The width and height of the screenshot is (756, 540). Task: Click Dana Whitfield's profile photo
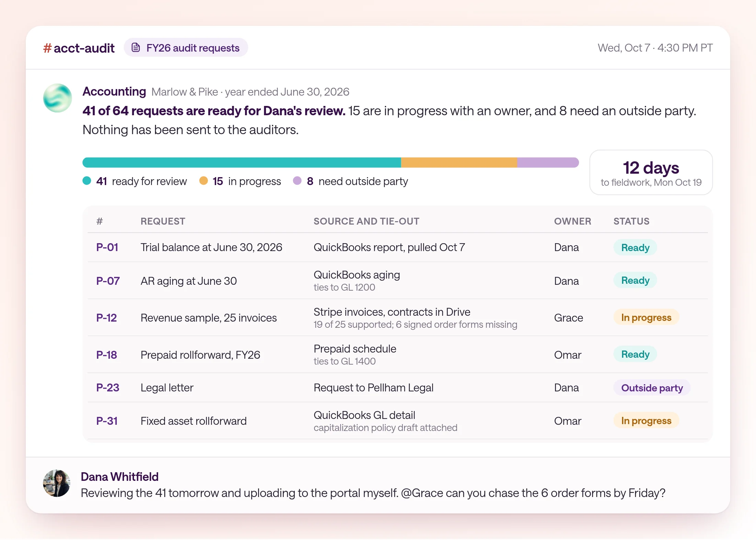tap(57, 483)
